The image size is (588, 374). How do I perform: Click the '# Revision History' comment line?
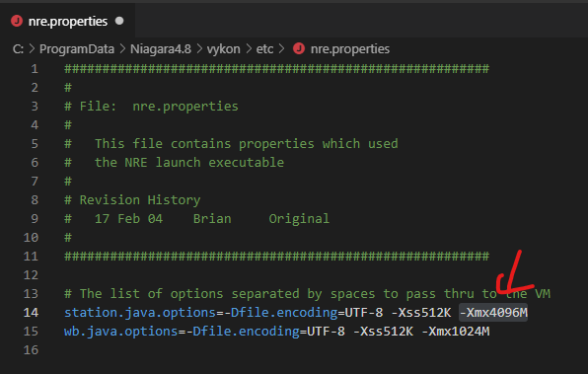[132, 200]
